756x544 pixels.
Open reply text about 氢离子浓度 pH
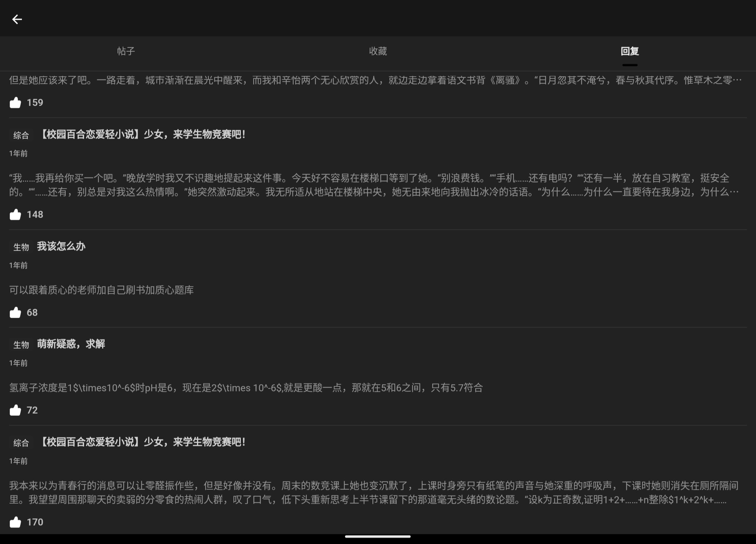tap(246, 388)
